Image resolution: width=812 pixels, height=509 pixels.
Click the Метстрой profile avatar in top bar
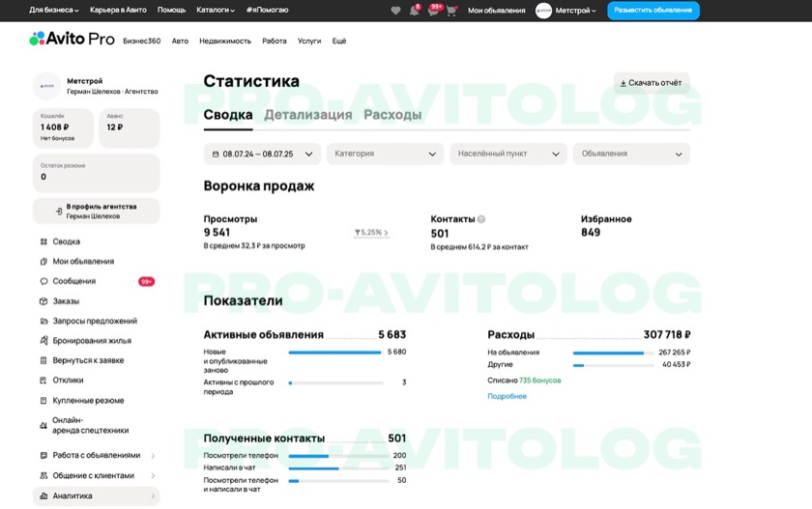[543, 11]
